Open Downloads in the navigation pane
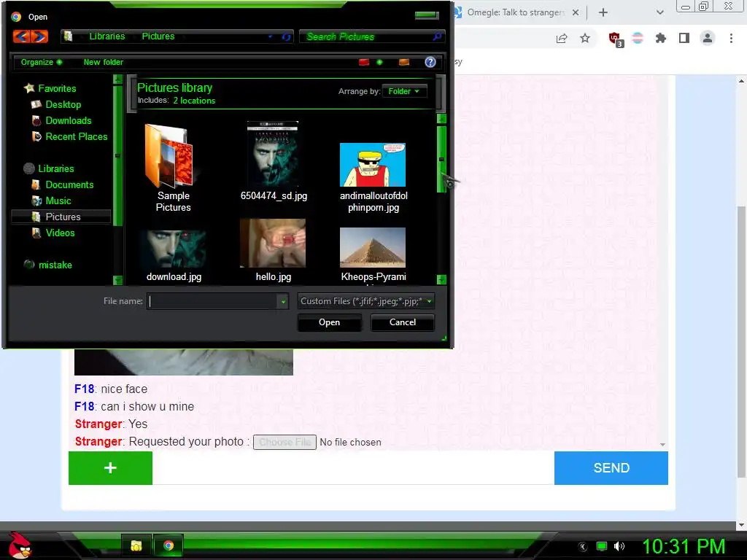This screenshot has width=747, height=560. (68, 120)
